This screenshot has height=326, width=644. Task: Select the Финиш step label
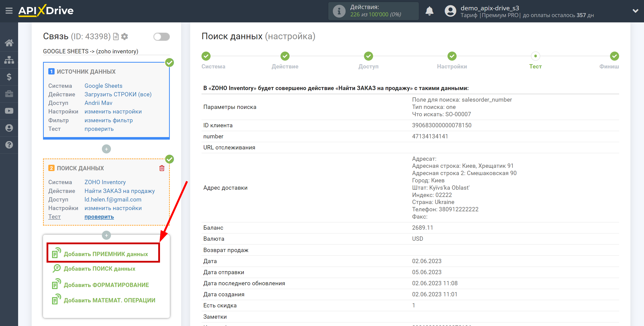609,66
